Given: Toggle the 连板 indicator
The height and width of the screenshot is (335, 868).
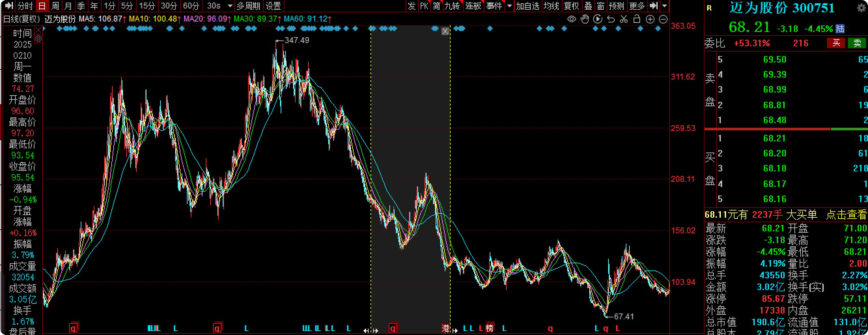Looking at the screenshot, I should (473, 6).
